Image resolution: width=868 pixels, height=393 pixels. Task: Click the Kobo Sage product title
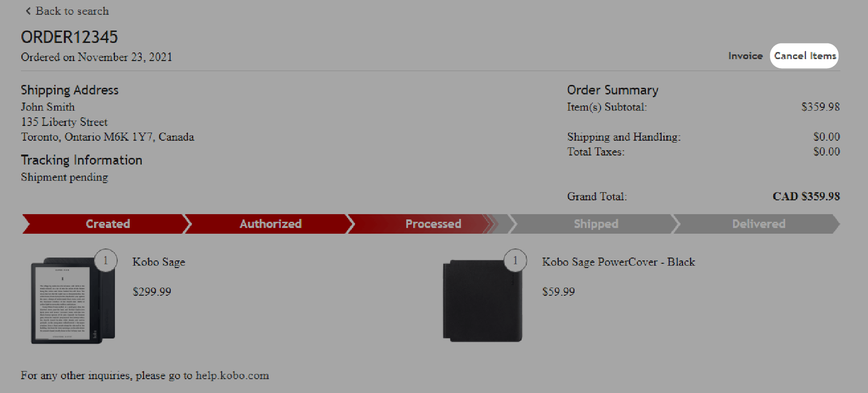[159, 262]
